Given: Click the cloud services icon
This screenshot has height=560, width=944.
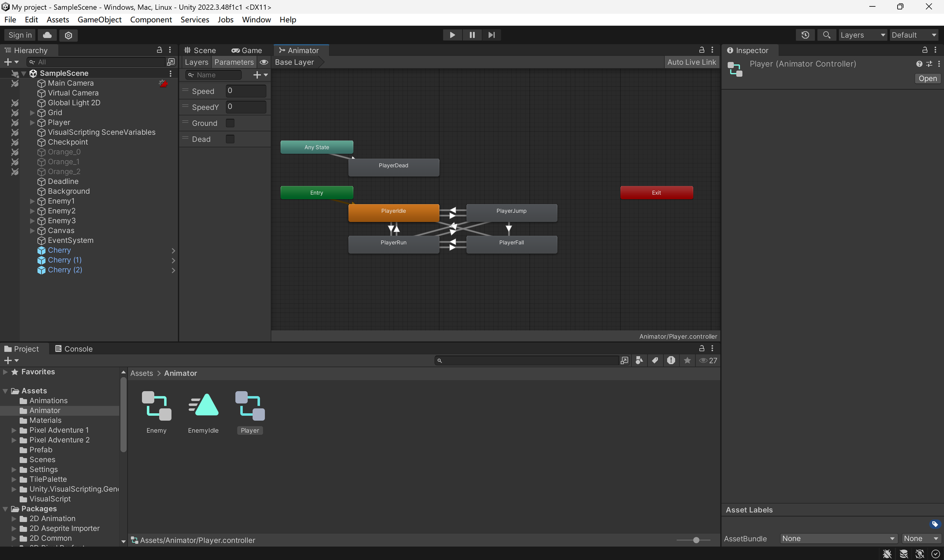Looking at the screenshot, I should (x=47, y=35).
